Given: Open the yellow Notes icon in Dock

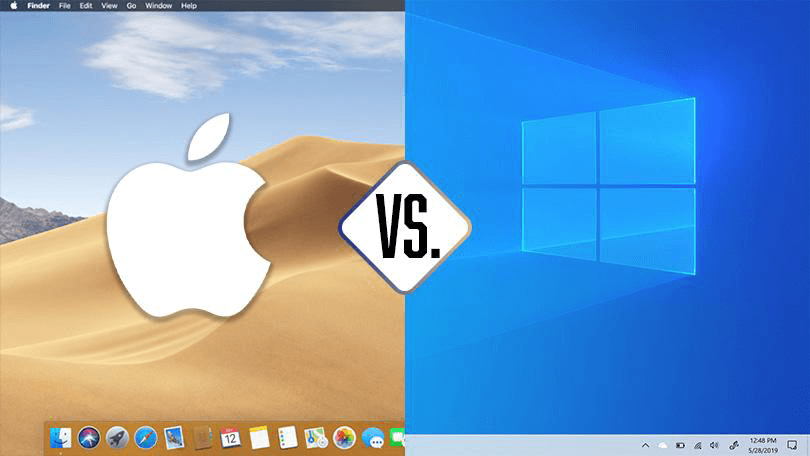Looking at the screenshot, I should (259, 438).
